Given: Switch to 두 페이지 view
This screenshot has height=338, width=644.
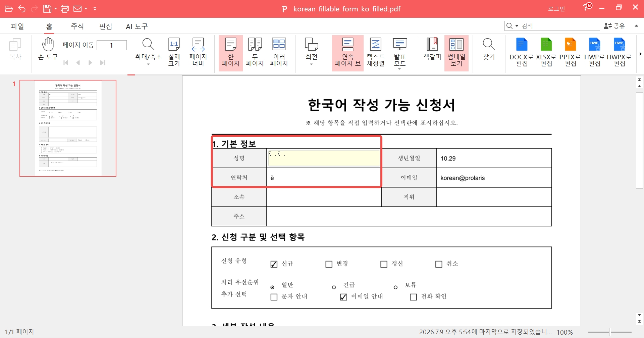Looking at the screenshot, I should pos(255,52).
